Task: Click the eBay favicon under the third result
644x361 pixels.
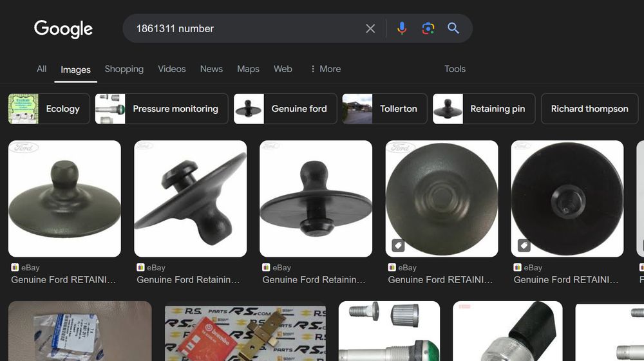Action: pos(266,268)
